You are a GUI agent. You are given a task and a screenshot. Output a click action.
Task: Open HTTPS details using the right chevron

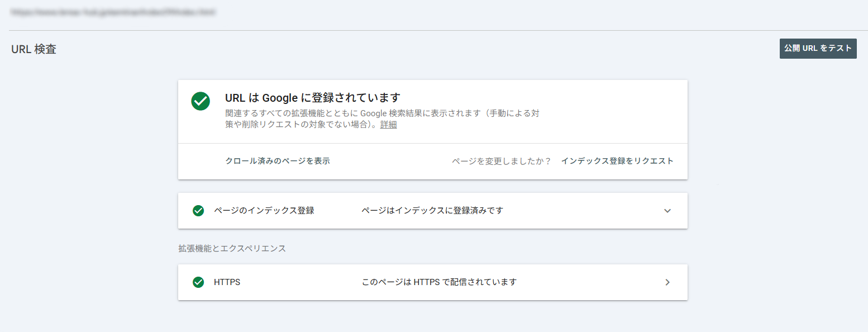tap(667, 282)
